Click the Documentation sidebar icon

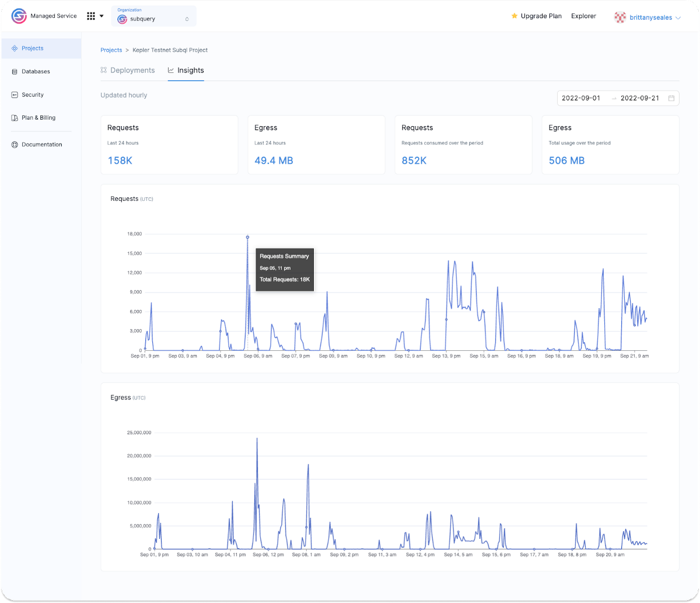[x=15, y=145]
